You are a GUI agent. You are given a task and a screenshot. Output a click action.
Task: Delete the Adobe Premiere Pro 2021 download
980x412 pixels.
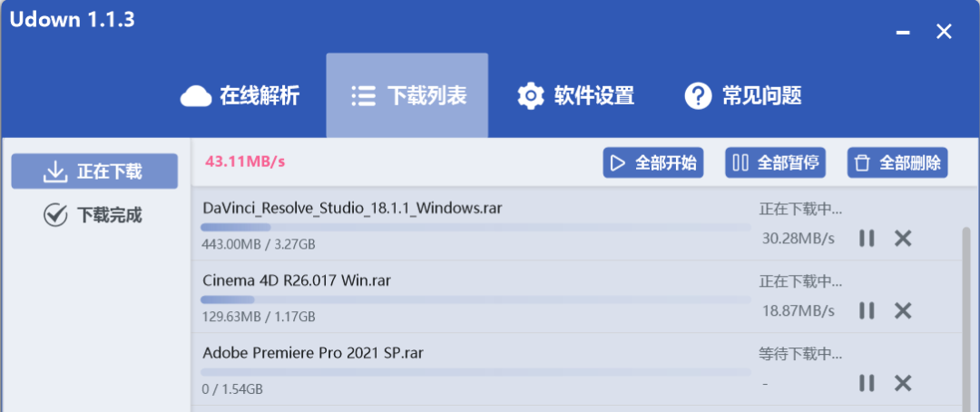coord(903,383)
